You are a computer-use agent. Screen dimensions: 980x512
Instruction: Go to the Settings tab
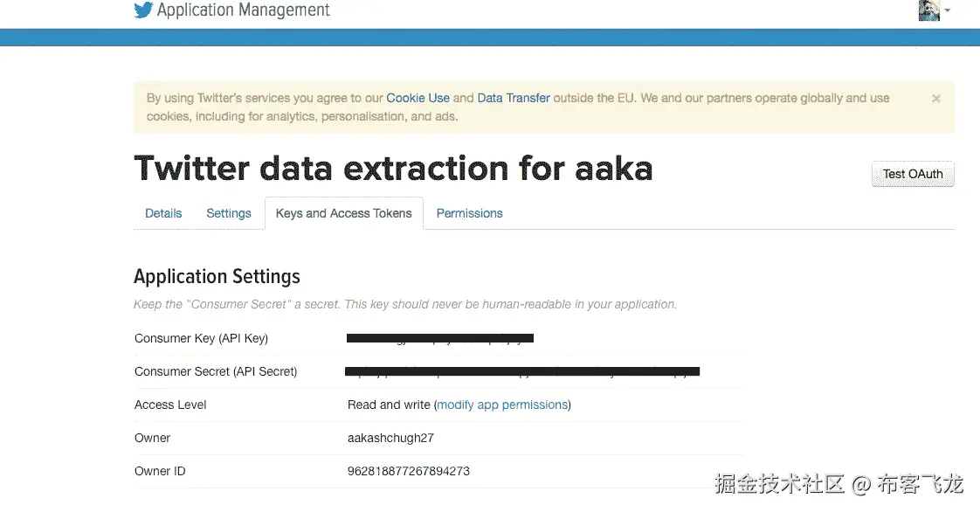[x=229, y=213]
